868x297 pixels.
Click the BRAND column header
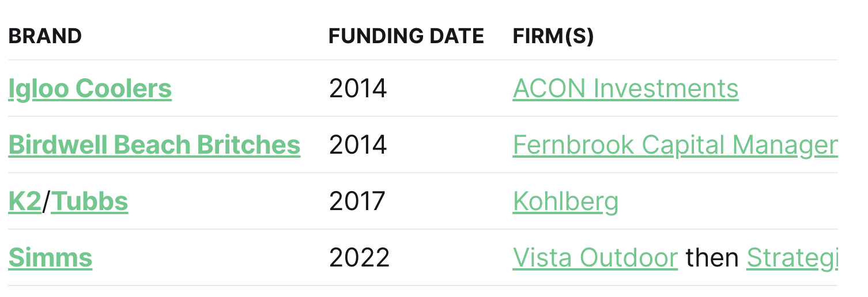click(45, 36)
